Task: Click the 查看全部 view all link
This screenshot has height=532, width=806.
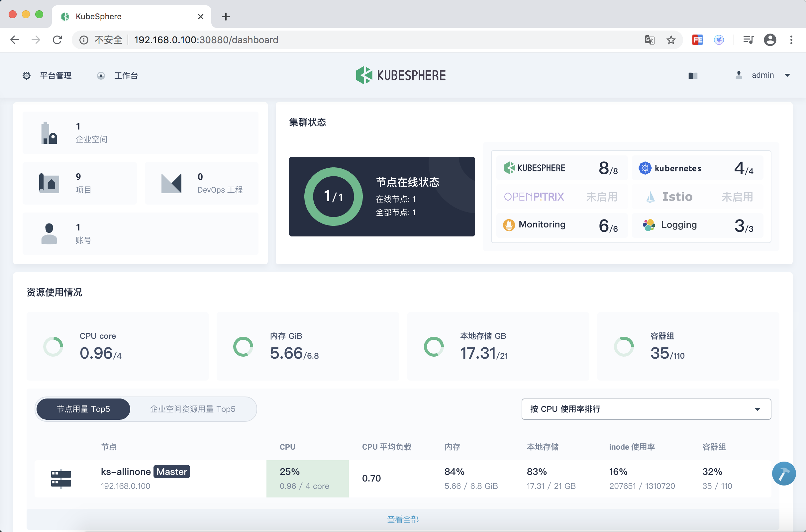Action: [x=403, y=519]
